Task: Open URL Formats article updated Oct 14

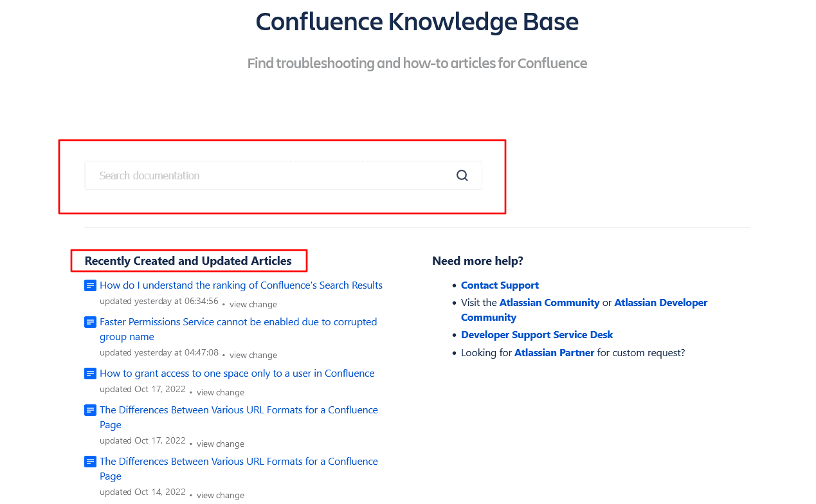Action: click(x=239, y=462)
